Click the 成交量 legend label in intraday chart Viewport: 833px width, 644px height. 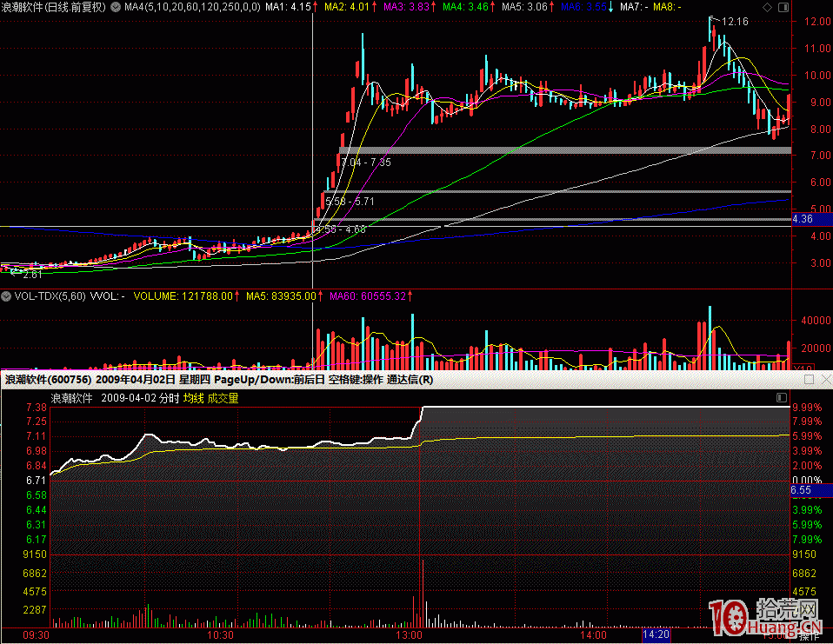pos(223,398)
